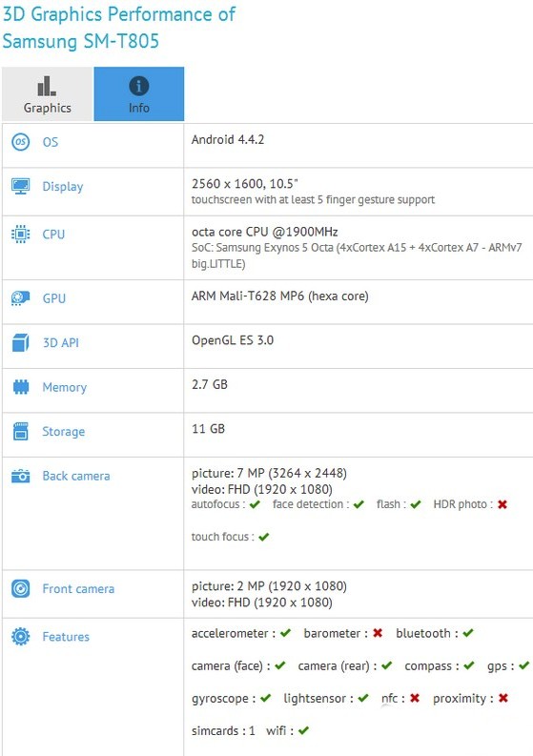
Task: Click the 'SoC: Samsung Exynos 5 Octa' description
Action: coord(357,255)
